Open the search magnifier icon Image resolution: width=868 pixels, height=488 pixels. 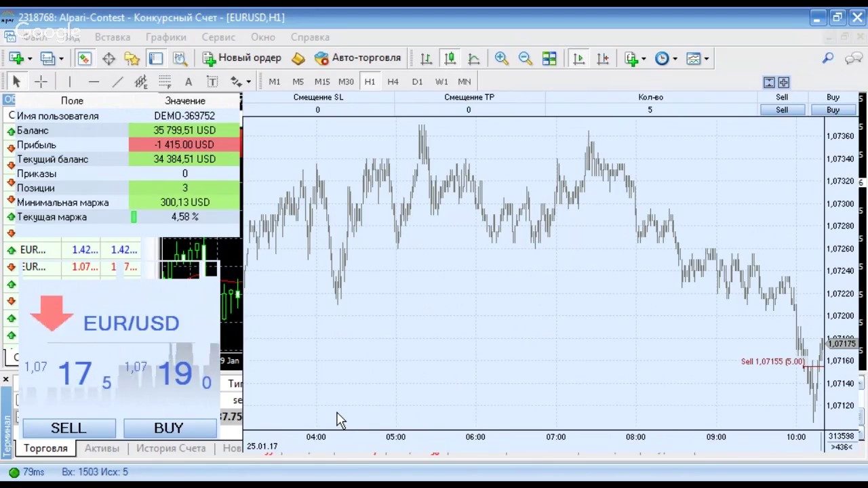tap(828, 58)
